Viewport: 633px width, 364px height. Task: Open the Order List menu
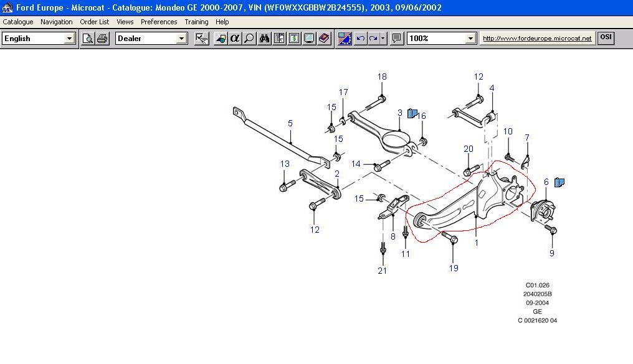(94, 22)
